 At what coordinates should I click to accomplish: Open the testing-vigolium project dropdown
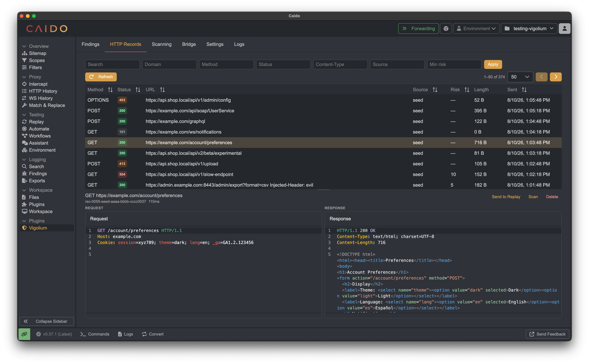pyautogui.click(x=529, y=29)
